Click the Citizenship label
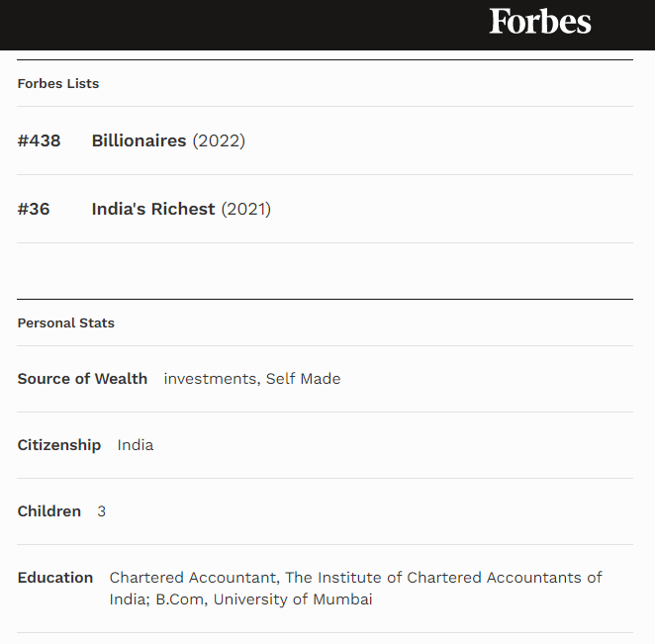The height and width of the screenshot is (644, 655). (x=59, y=445)
